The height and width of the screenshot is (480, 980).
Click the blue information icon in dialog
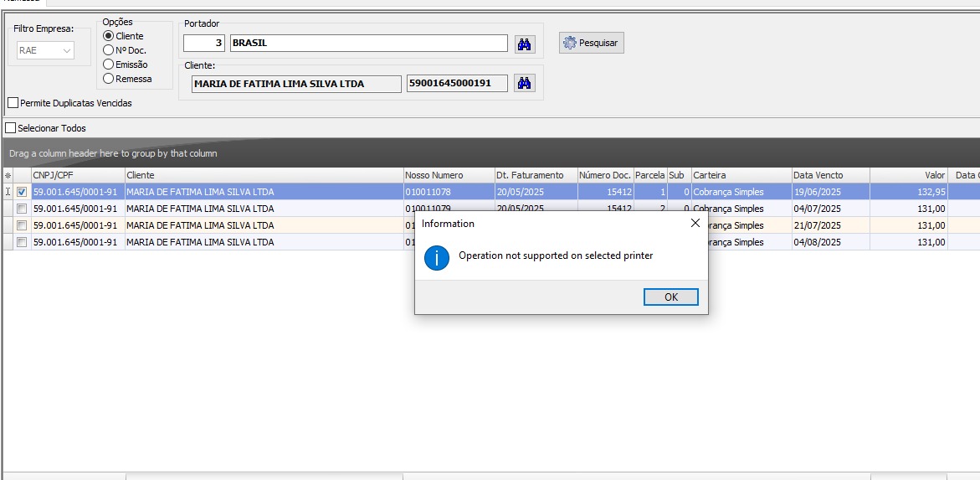pyautogui.click(x=437, y=257)
